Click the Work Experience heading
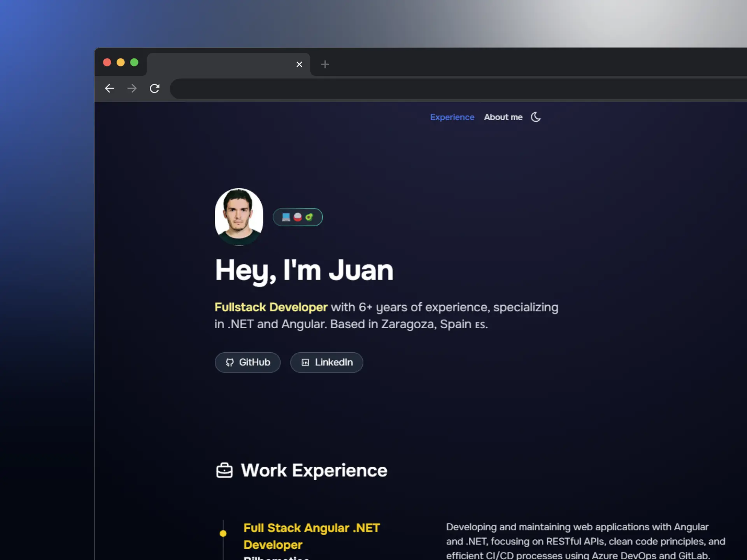747x560 pixels. click(x=314, y=470)
